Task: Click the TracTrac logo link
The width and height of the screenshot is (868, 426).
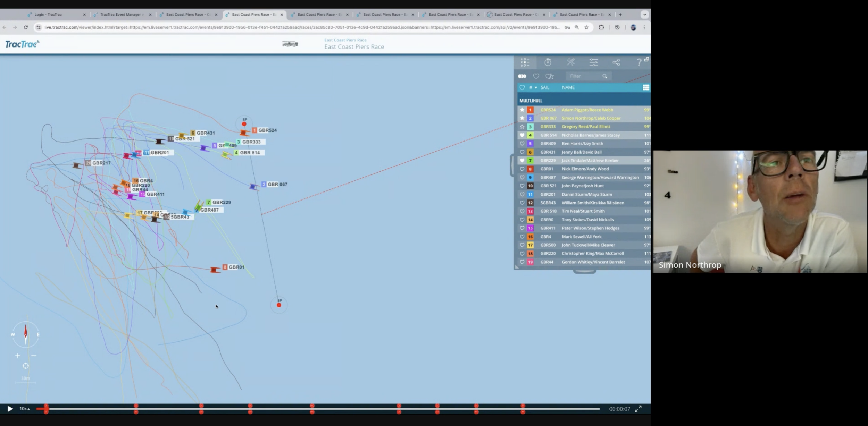Action: coord(22,44)
